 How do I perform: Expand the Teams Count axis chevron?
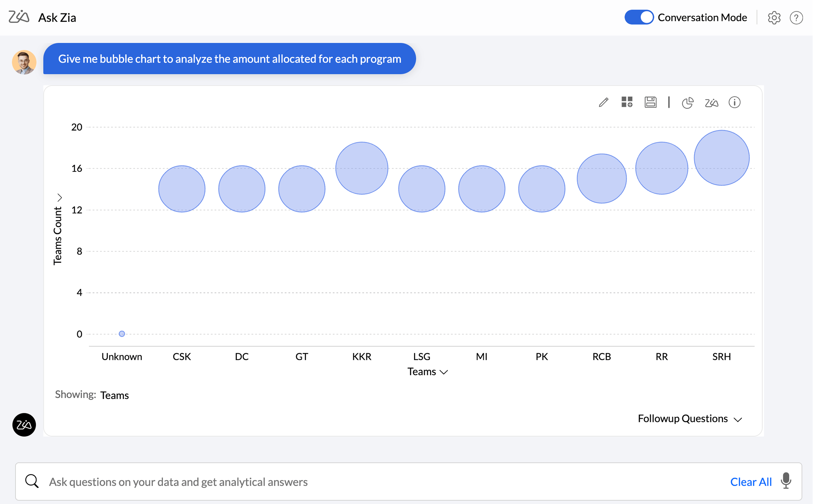(60, 198)
